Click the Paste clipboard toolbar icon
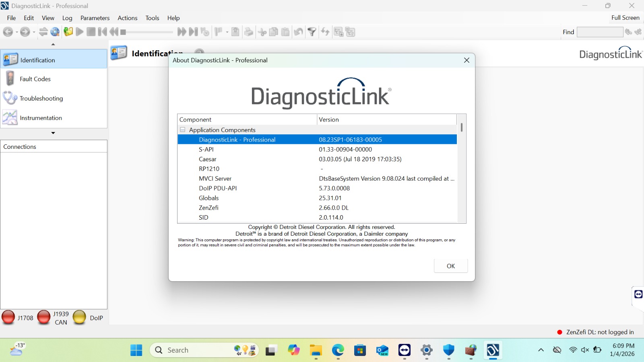Screen dimensions: 644x362 pos(285,32)
